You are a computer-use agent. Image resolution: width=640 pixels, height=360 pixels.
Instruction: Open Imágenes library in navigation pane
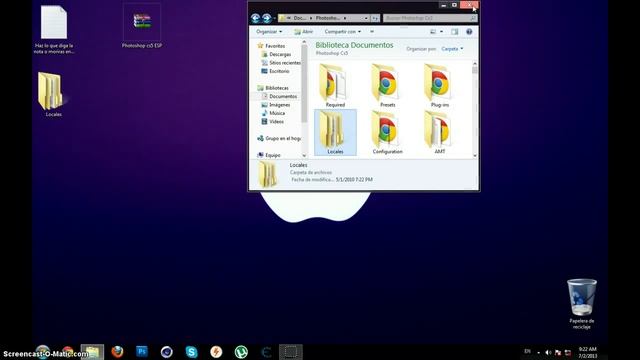(x=280, y=105)
